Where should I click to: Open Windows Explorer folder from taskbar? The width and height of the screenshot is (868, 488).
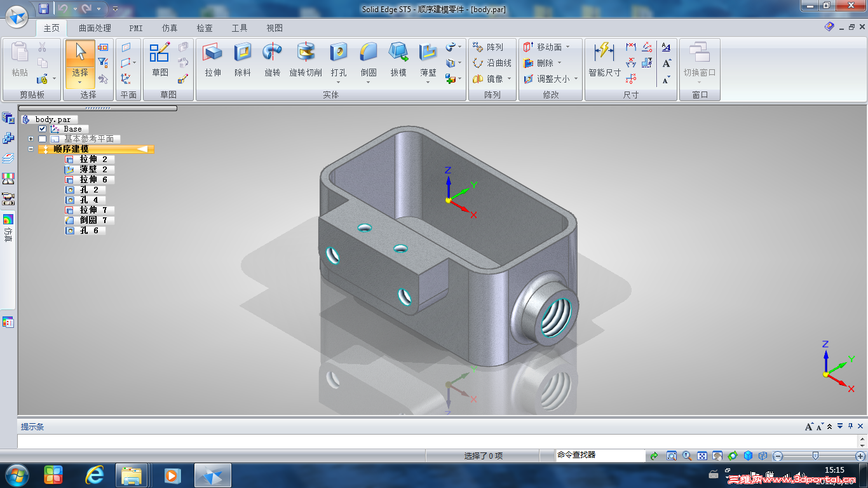point(132,475)
